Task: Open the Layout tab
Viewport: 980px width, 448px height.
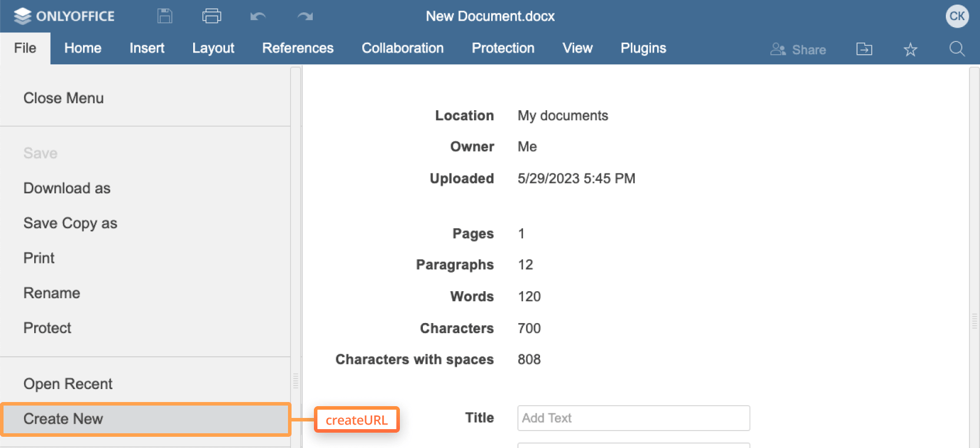Action: [213, 48]
